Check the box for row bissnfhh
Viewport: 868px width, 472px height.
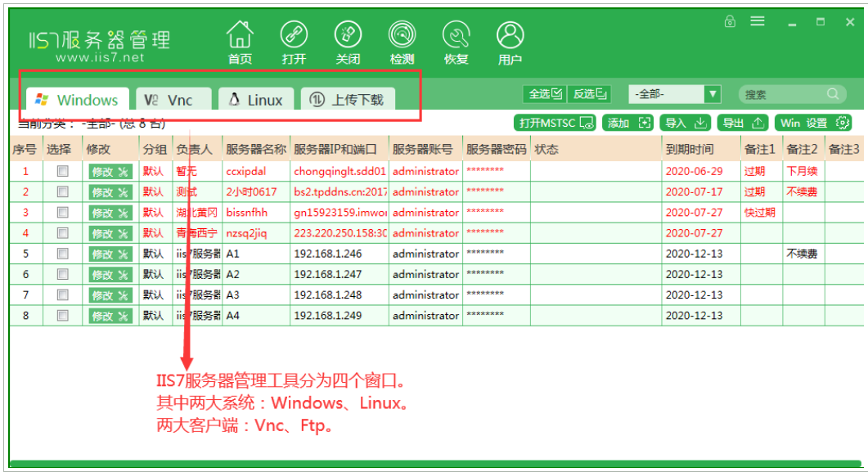tap(62, 213)
